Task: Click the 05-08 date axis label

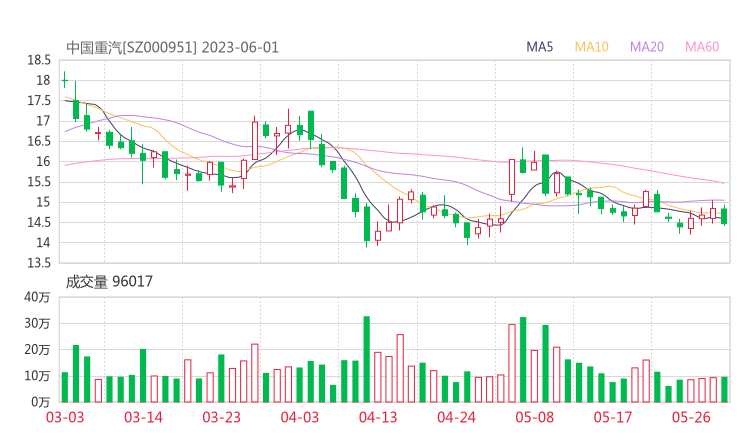Action: click(535, 417)
